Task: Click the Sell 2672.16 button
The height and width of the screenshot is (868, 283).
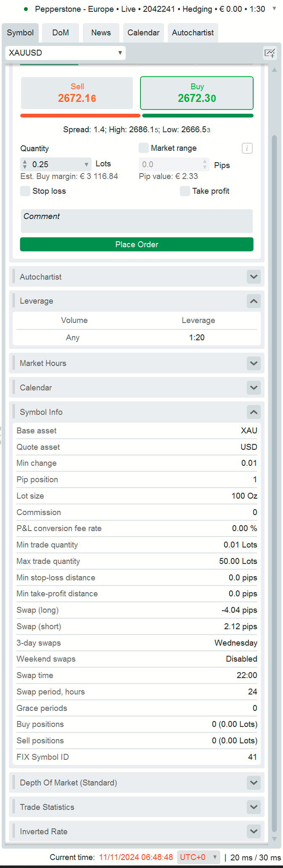Action: point(77,93)
